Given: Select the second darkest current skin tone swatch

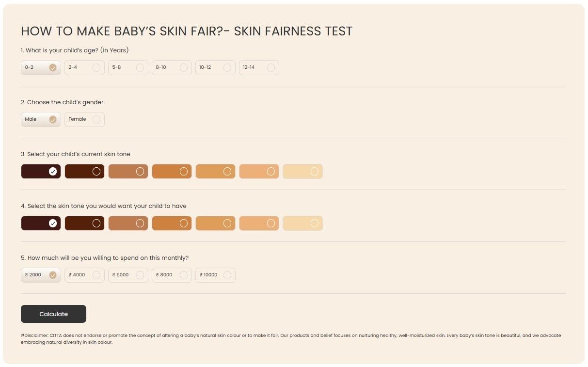Looking at the screenshot, I should point(84,171).
